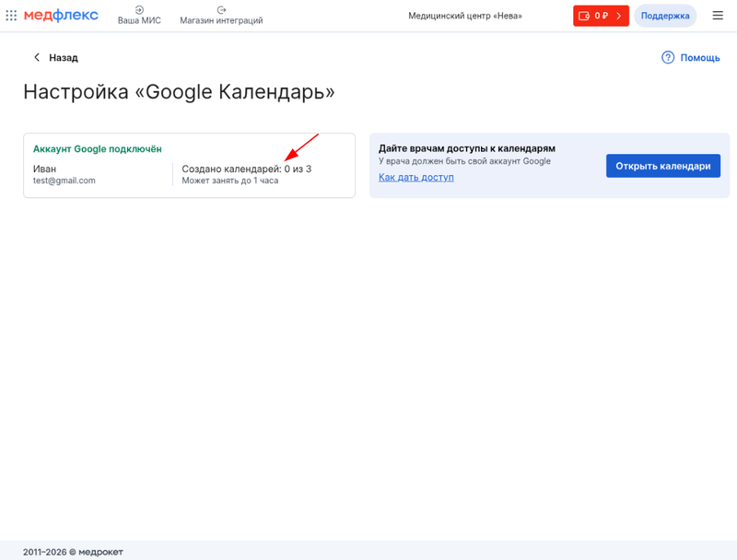Screen dimensions: 737x560
Task: Click the Поддержка button
Action: [x=665, y=16]
